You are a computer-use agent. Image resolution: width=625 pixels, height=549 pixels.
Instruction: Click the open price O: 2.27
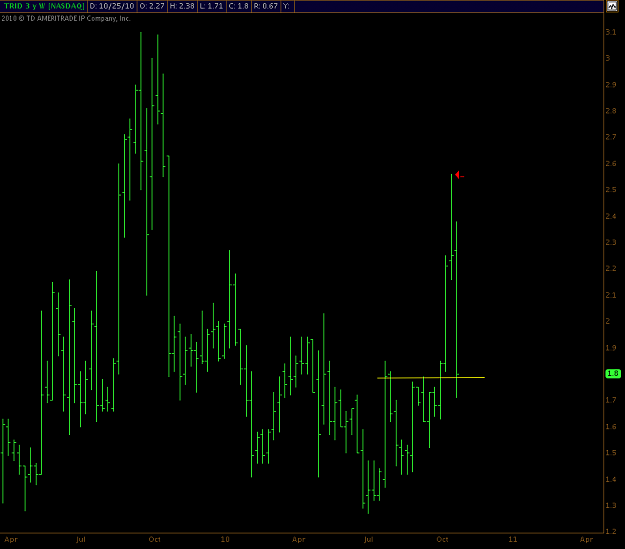[152, 6]
